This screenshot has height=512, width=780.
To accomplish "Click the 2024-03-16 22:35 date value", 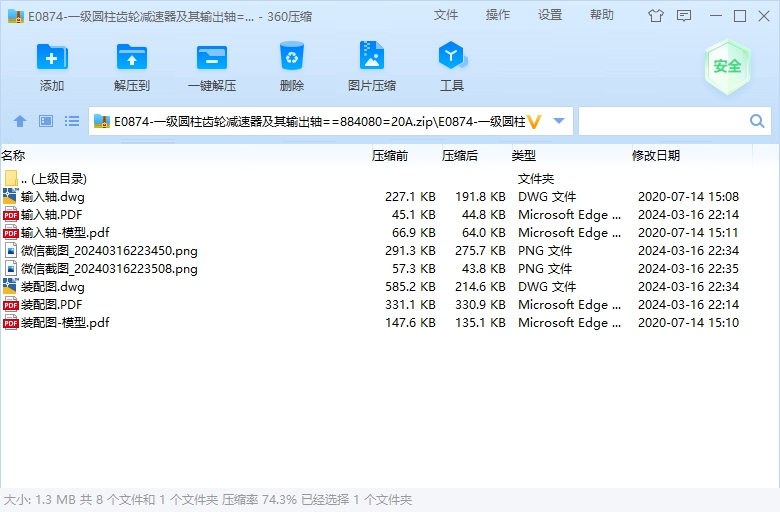I will (688, 269).
